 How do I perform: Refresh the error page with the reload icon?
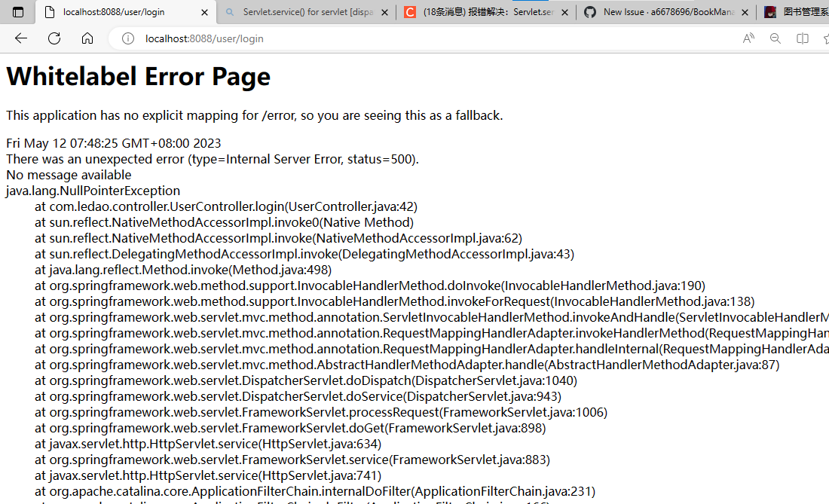coord(54,38)
